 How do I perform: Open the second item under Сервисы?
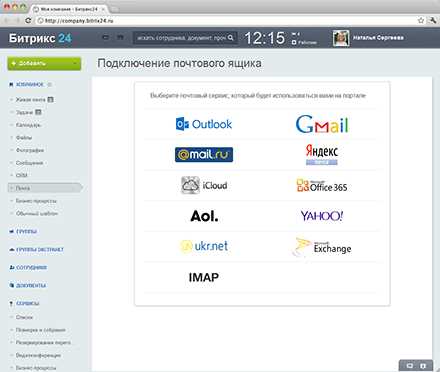(41, 330)
